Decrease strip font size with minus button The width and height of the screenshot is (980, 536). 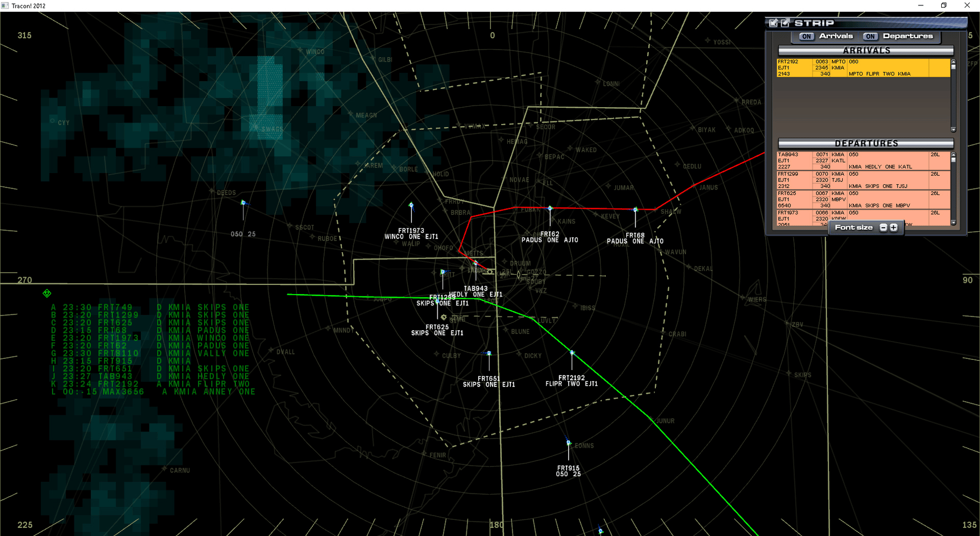pos(883,227)
